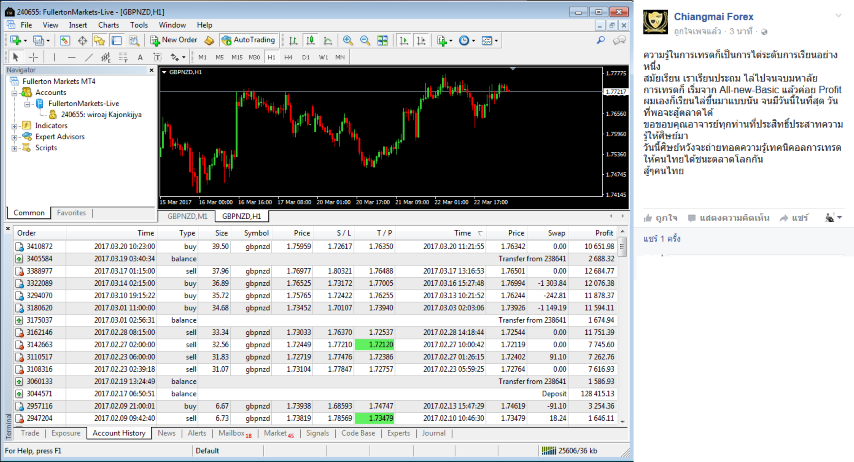
Task: Open Facebook comment button
Action: pos(728,218)
